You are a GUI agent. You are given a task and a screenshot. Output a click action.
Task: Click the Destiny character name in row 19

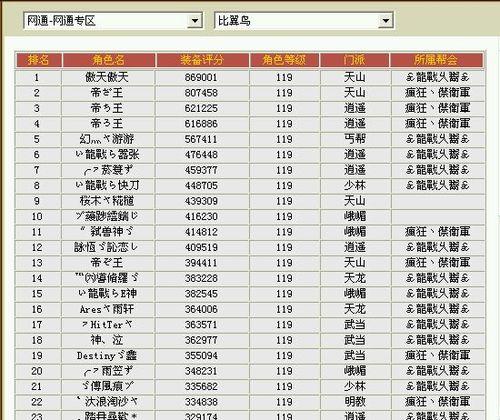click(x=107, y=355)
